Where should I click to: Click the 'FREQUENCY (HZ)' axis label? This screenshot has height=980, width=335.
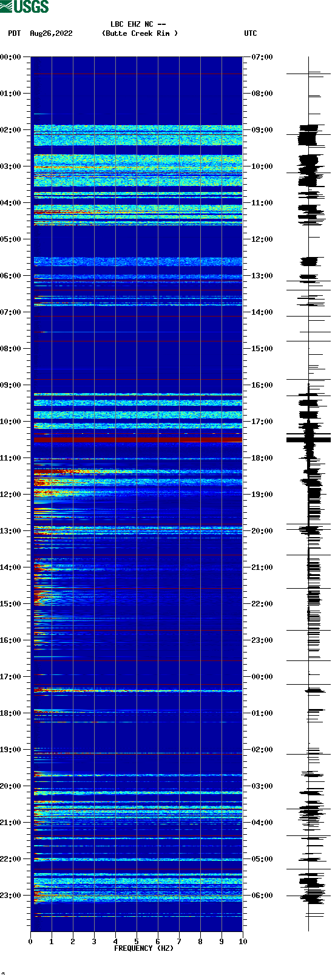pos(144,948)
